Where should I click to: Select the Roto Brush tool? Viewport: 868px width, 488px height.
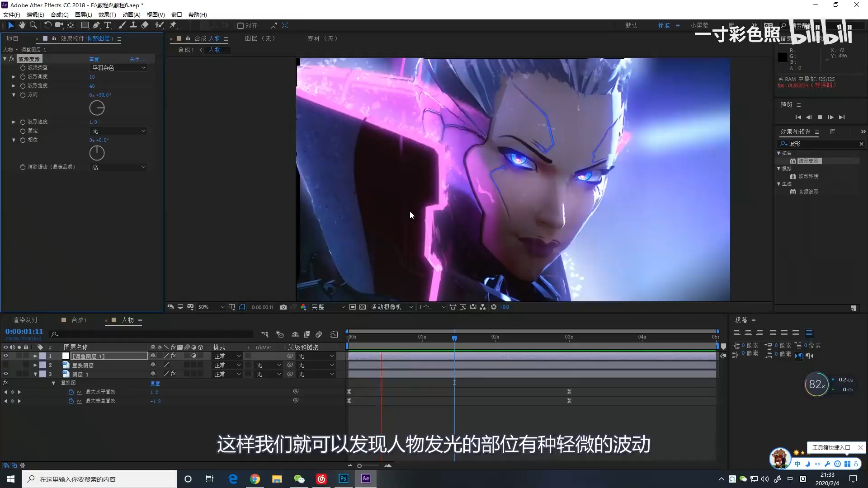(159, 25)
